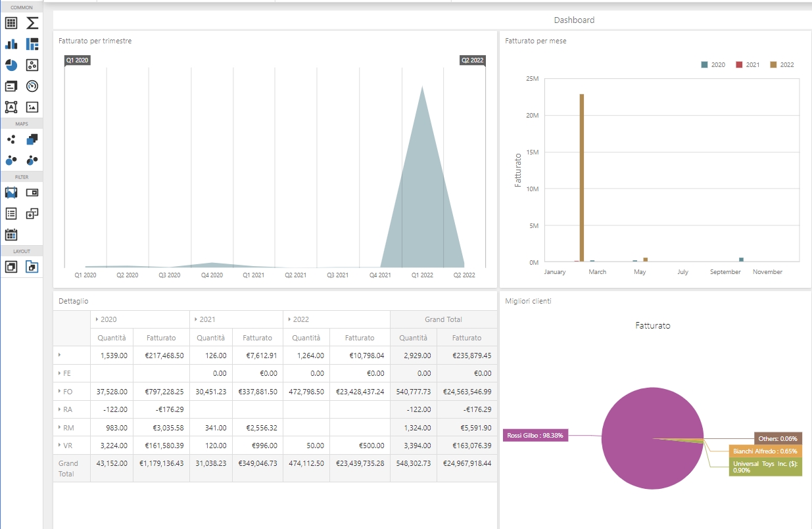Click the 2020 legend swatch
812x529 pixels.
(x=705, y=65)
